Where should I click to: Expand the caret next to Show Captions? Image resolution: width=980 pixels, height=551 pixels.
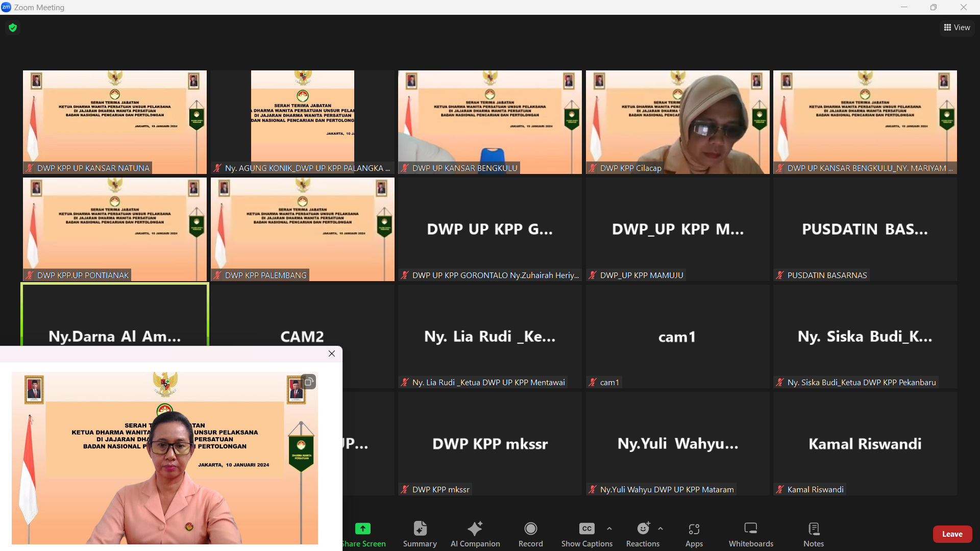pos(609,529)
